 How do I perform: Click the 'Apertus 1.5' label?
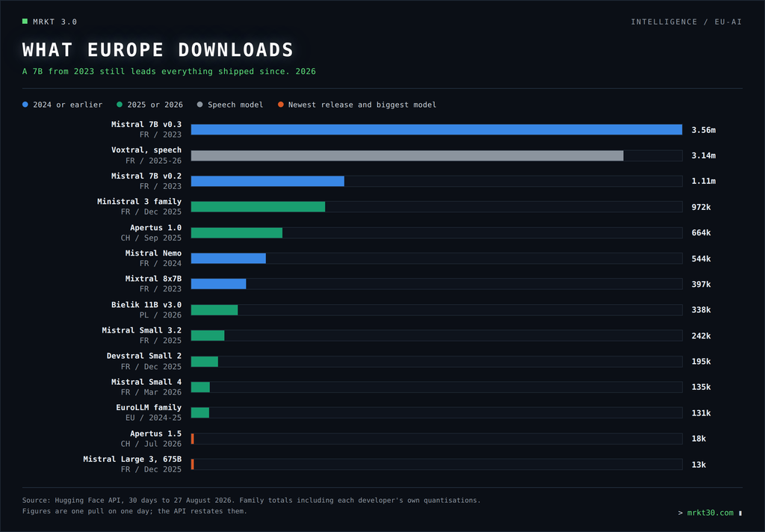point(155,433)
